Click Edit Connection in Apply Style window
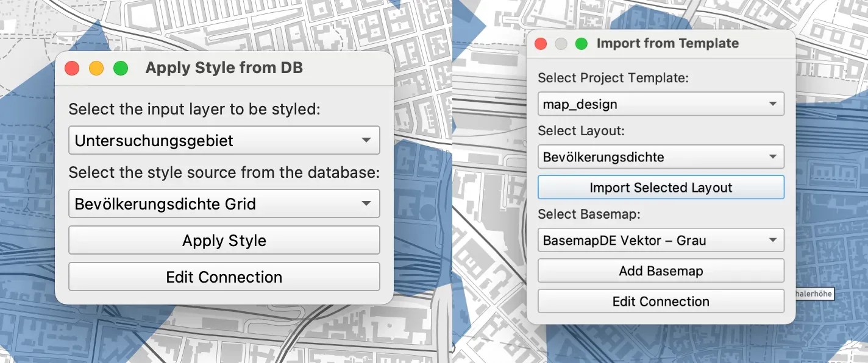The width and height of the screenshot is (868, 363). [224, 277]
